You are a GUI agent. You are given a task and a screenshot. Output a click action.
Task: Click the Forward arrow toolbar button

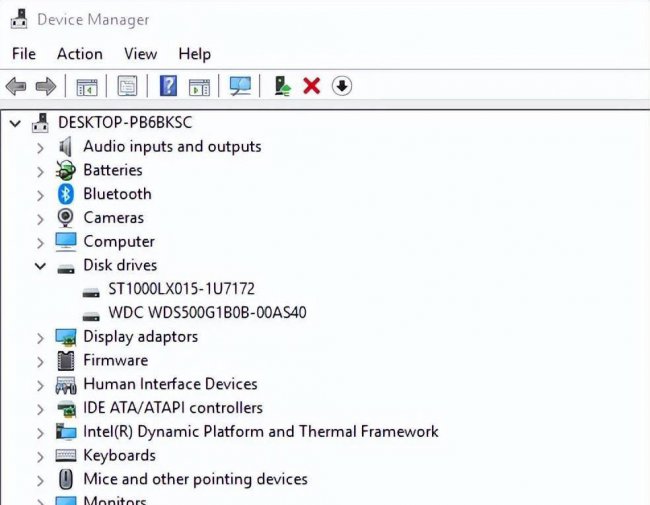46,86
